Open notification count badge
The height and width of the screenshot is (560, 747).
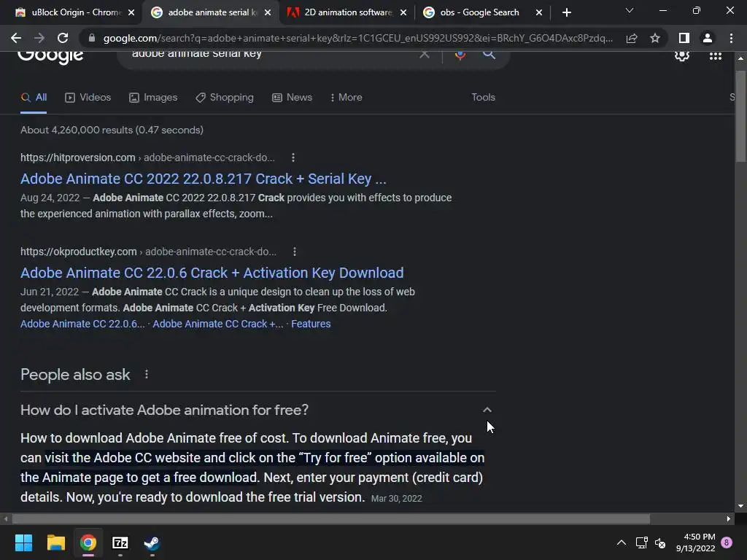point(727,542)
